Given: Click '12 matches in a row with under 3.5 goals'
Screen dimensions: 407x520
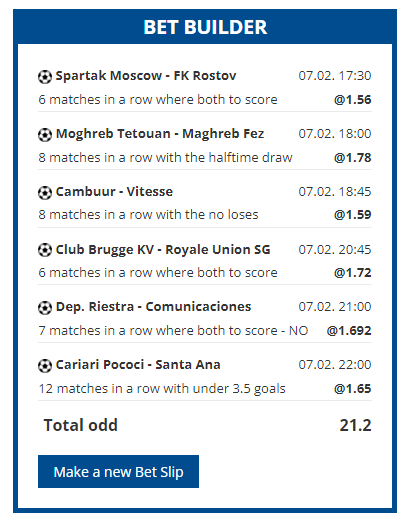Looking at the screenshot, I should click(162, 389).
